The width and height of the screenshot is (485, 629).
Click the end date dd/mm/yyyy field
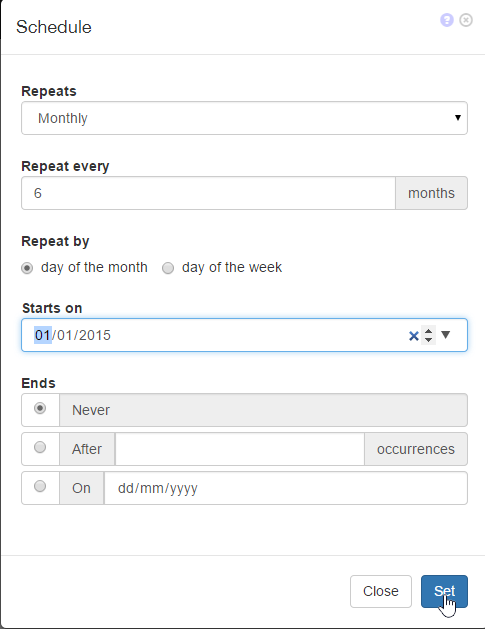(286, 488)
